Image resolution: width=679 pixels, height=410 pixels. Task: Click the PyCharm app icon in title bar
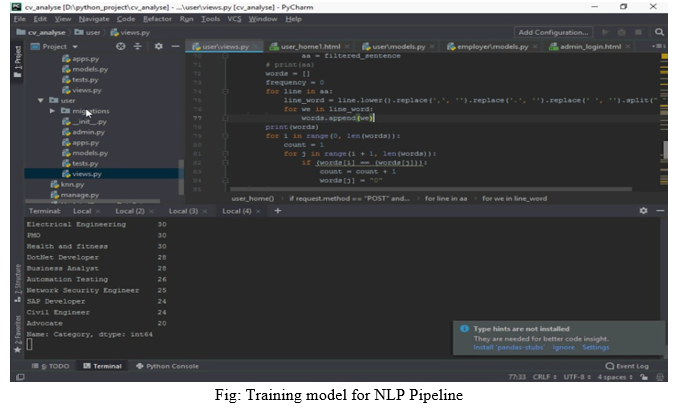[16, 7]
